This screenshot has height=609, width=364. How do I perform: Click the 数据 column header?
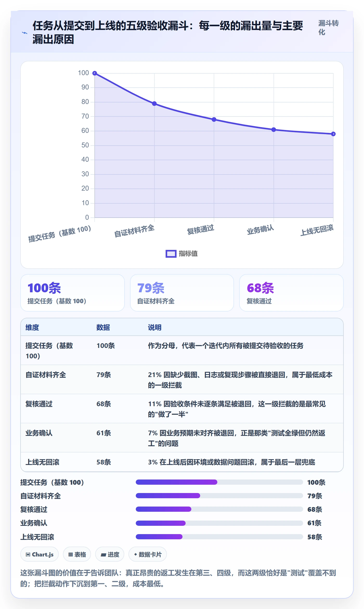click(x=103, y=327)
